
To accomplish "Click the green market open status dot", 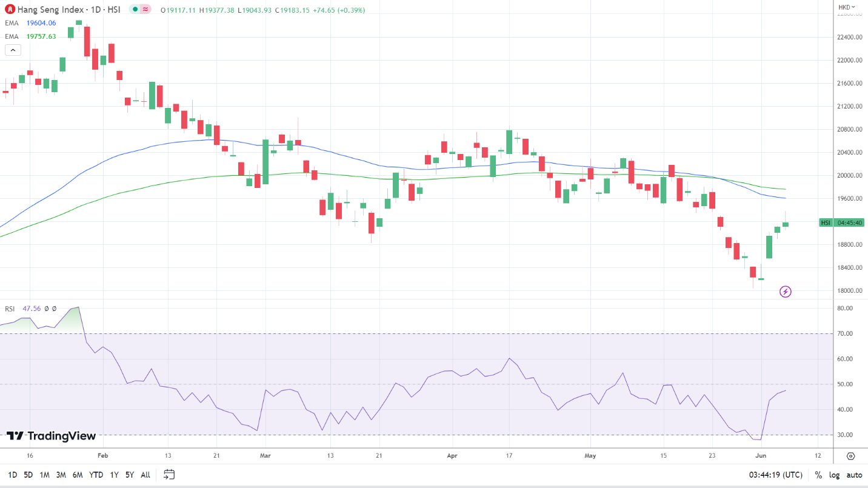I will coord(136,10).
